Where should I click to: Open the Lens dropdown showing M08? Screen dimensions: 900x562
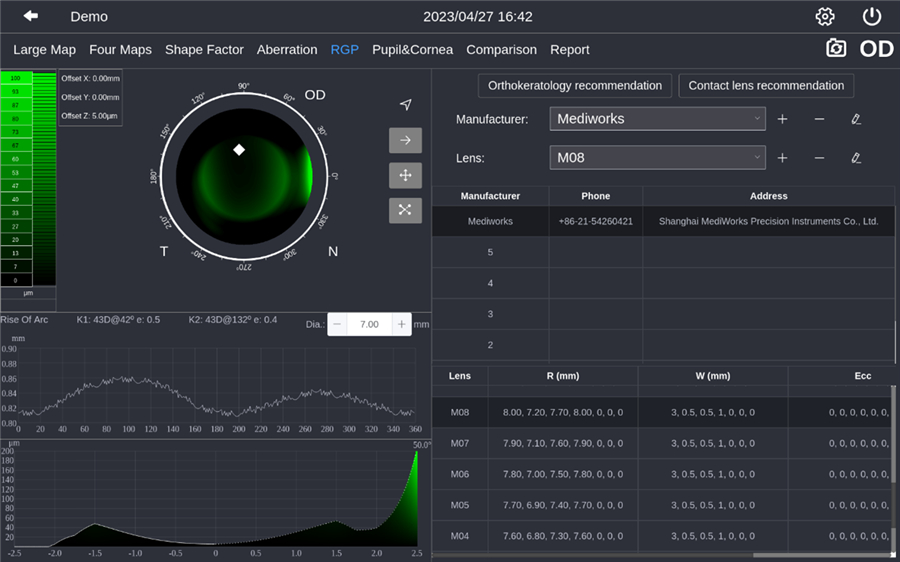[657, 158]
